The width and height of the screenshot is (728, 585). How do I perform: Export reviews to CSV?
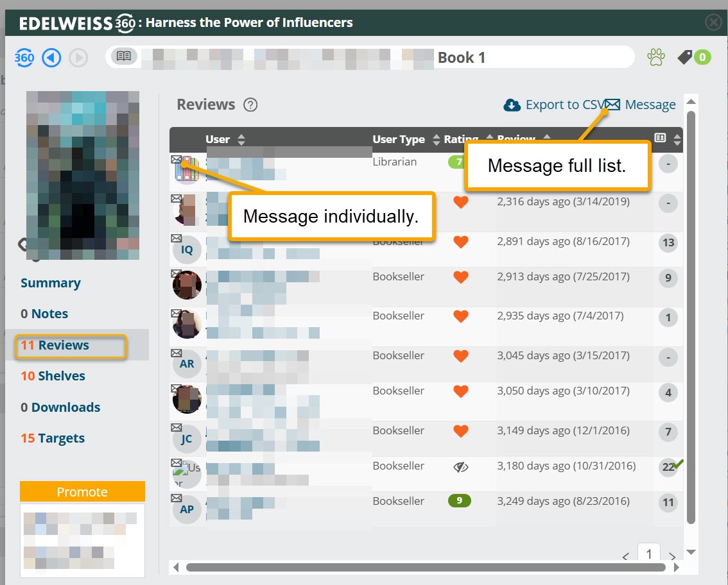(553, 105)
